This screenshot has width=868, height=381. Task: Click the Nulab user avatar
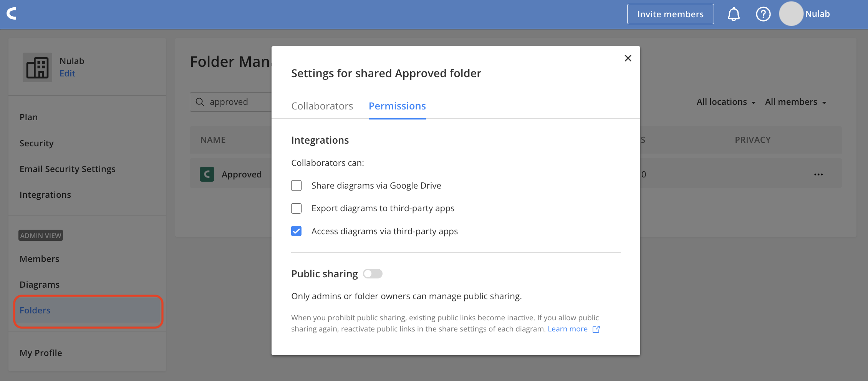tap(791, 14)
